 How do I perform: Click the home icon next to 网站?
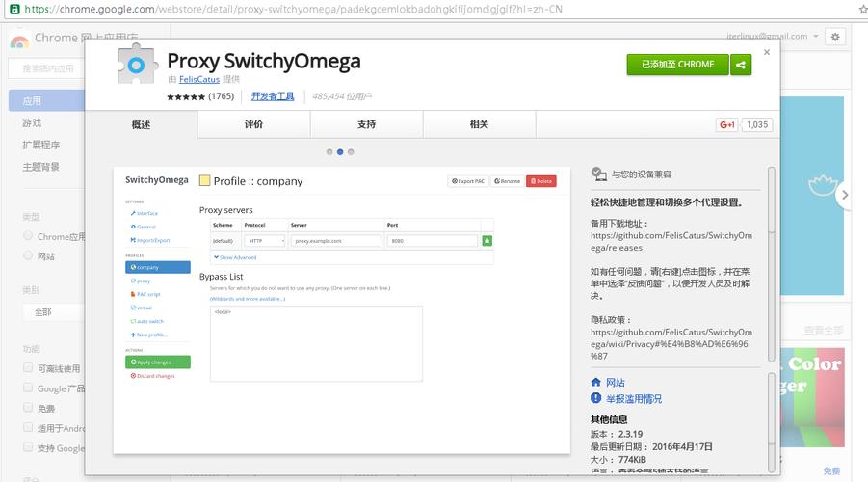coord(596,383)
